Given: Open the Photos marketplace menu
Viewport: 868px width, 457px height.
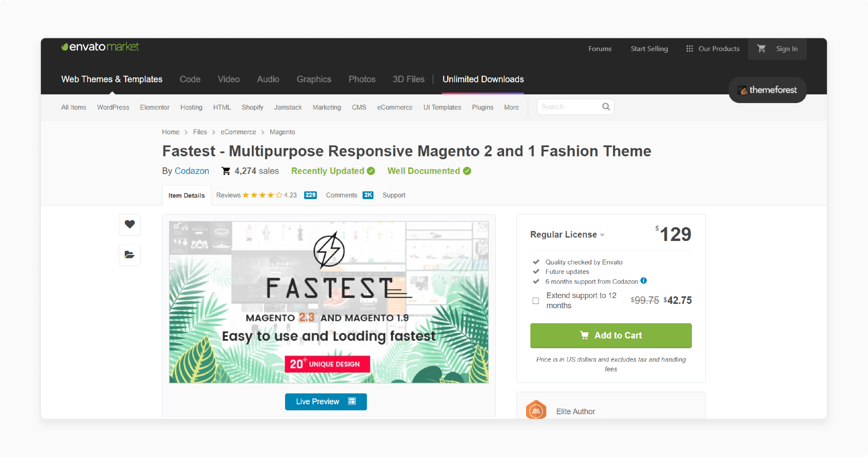Looking at the screenshot, I should 362,79.
